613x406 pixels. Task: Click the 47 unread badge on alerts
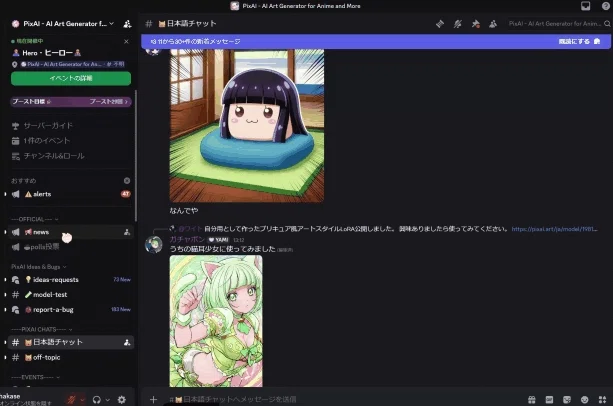point(125,194)
